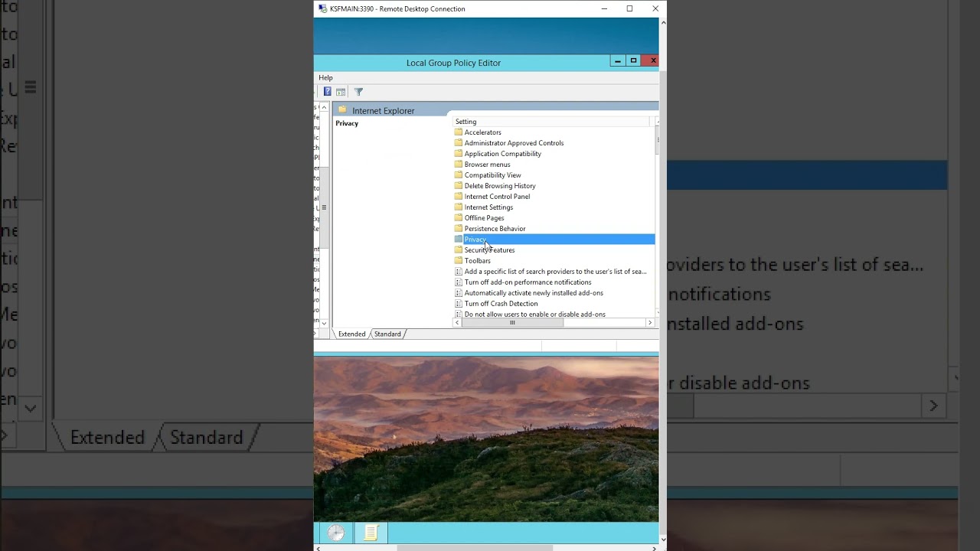Select the Offline Pages folder icon
980x551 pixels.
click(459, 218)
